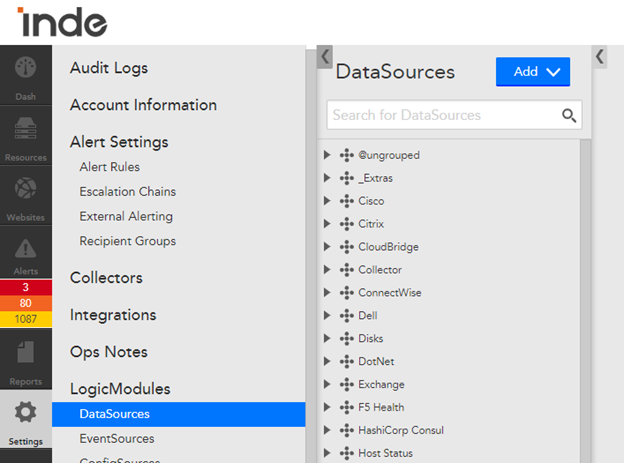Expand the Host Status tree node
624x463 pixels.
pyautogui.click(x=327, y=453)
